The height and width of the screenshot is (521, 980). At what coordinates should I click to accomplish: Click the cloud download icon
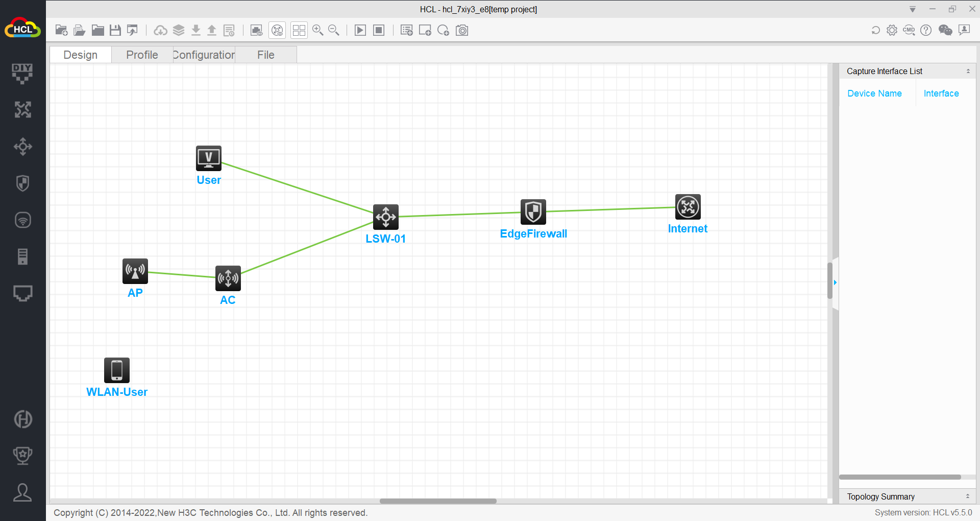tap(160, 30)
